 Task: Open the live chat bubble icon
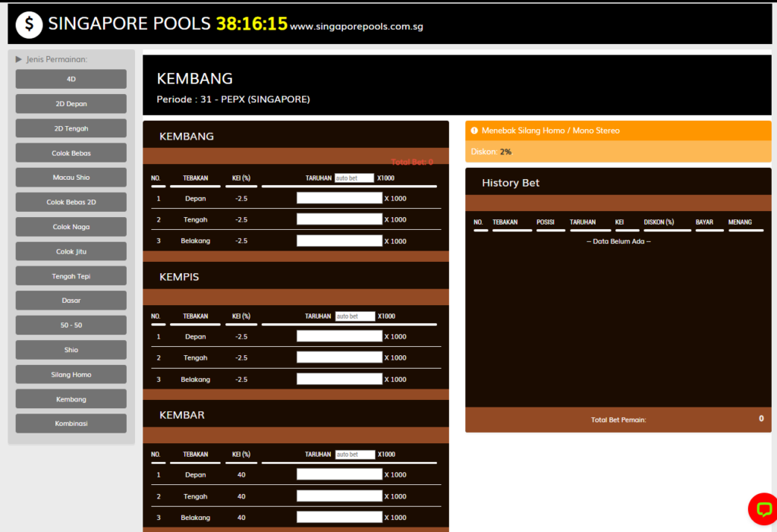pyautogui.click(x=763, y=509)
